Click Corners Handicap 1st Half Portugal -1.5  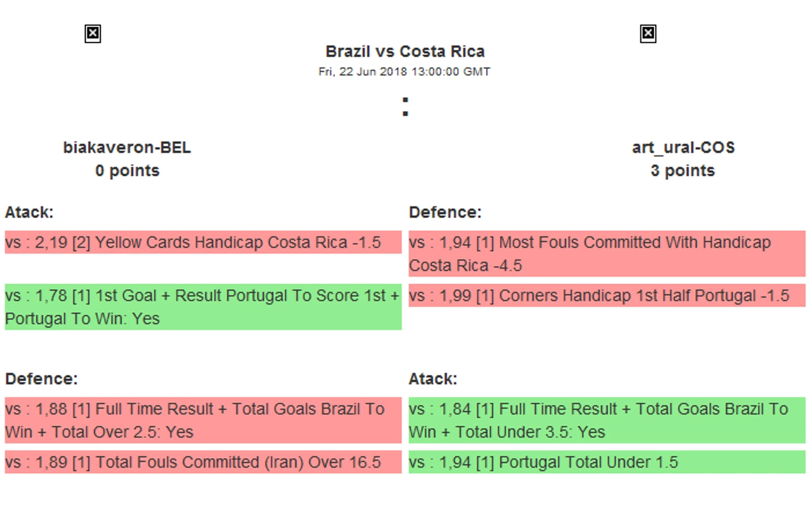pos(606,296)
